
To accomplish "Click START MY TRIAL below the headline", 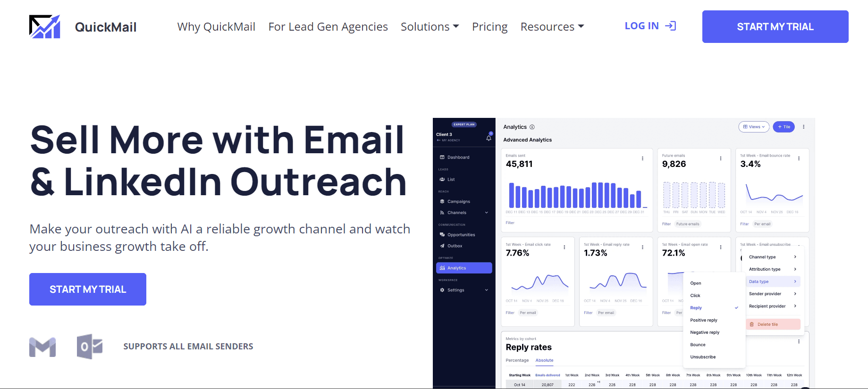I will coord(88,290).
